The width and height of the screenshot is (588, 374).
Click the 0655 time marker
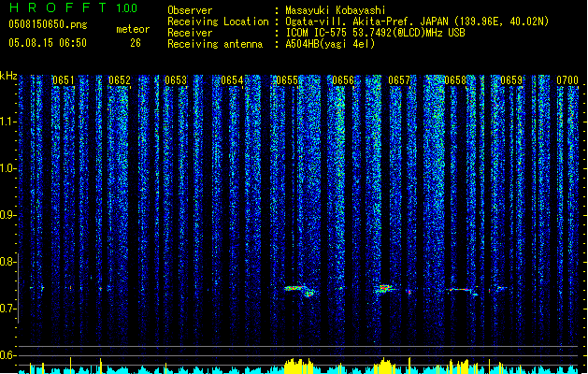tap(287, 80)
